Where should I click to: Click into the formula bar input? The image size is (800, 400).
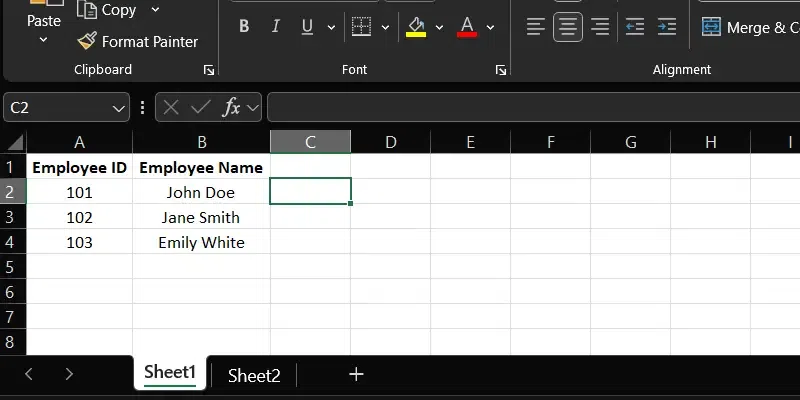click(534, 108)
